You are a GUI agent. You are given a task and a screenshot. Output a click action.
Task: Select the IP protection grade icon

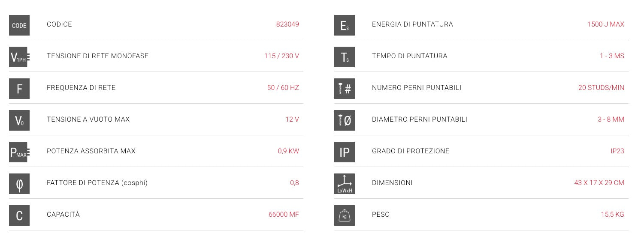[345, 152]
